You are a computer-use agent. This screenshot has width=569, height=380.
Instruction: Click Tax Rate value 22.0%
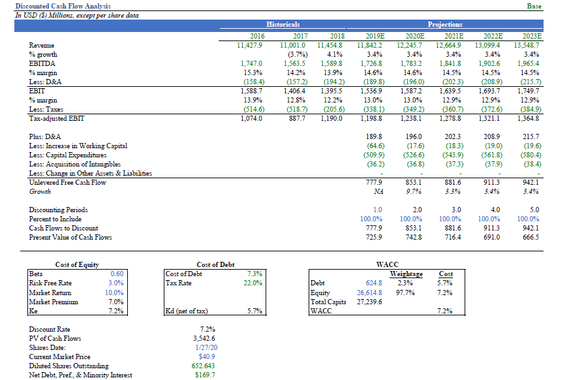click(x=253, y=283)
